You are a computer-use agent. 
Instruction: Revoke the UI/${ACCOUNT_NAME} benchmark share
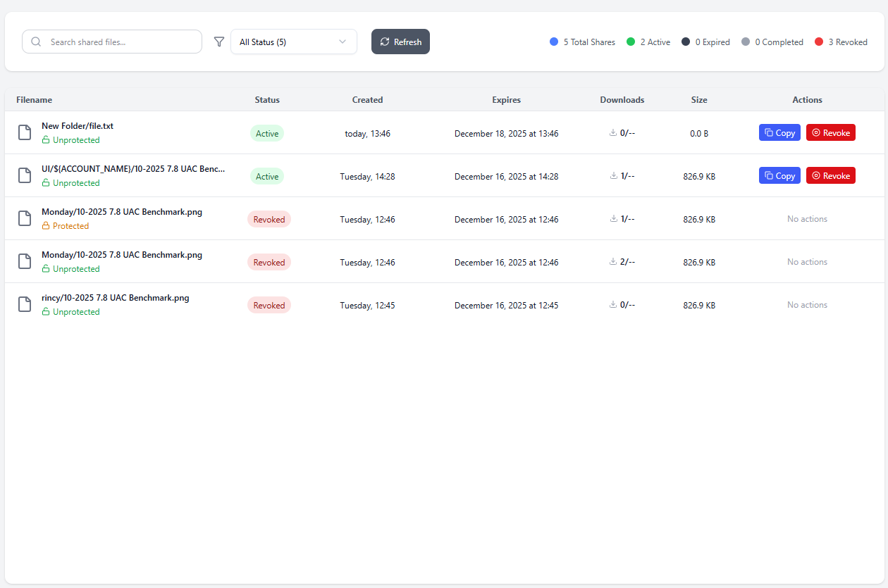tap(830, 176)
